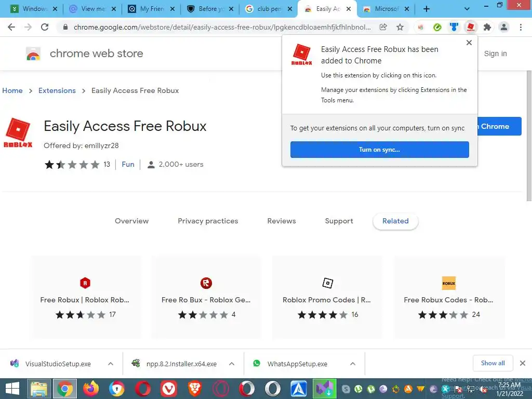This screenshot has height=399, width=532.
Task: Open the Windows Start menu
Action: (12, 389)
